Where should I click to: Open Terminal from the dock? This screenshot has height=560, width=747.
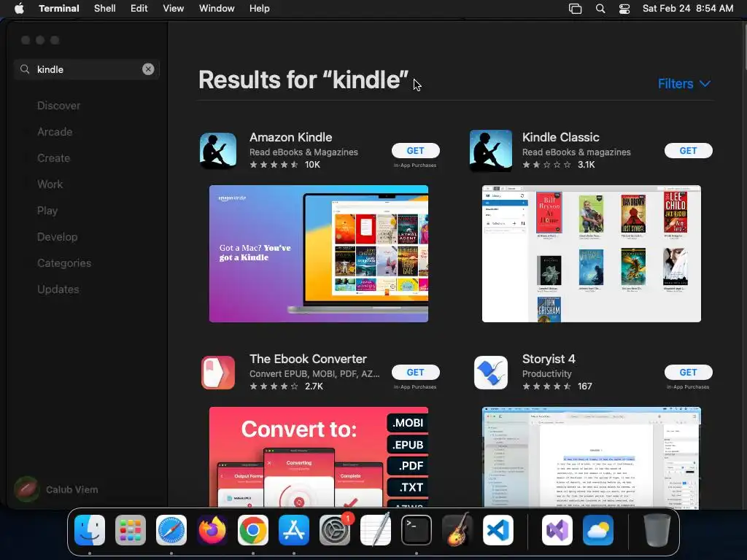(417, 530)
